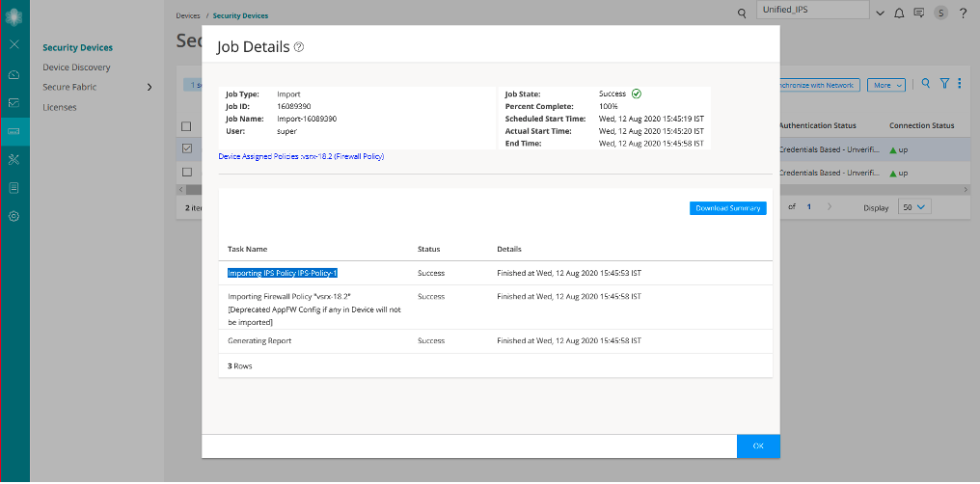Image resolution: width=980 pixels, height=484 pixels.
Task: Toggle the checked device row checkbox
Action: pos(187,148)
